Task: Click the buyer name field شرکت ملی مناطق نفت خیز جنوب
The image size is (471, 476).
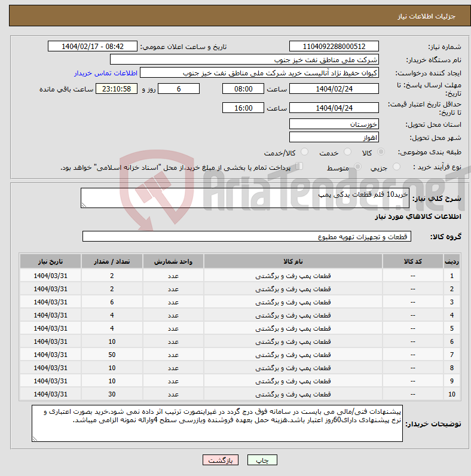Action: (x=244, y=60)
